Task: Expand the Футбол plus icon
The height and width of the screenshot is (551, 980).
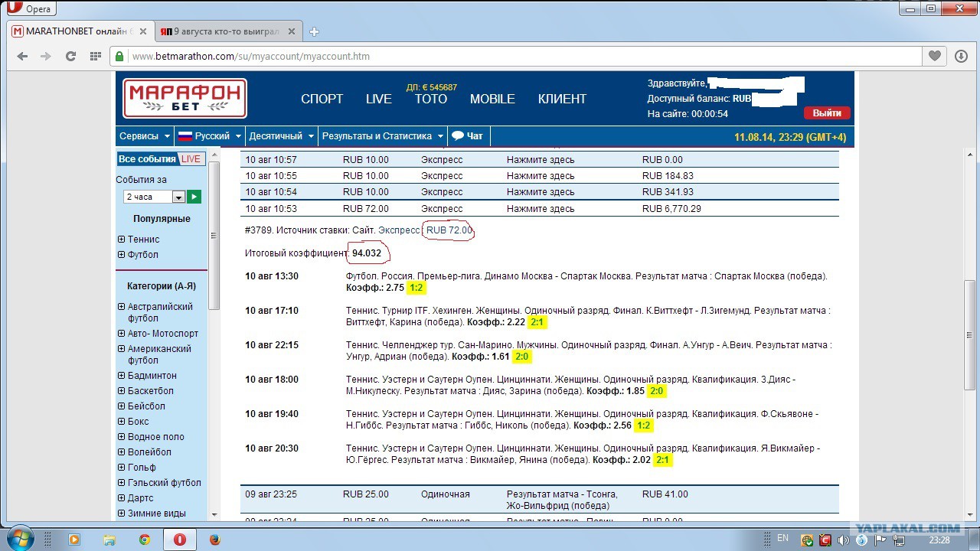Action: tap(121, 255)
